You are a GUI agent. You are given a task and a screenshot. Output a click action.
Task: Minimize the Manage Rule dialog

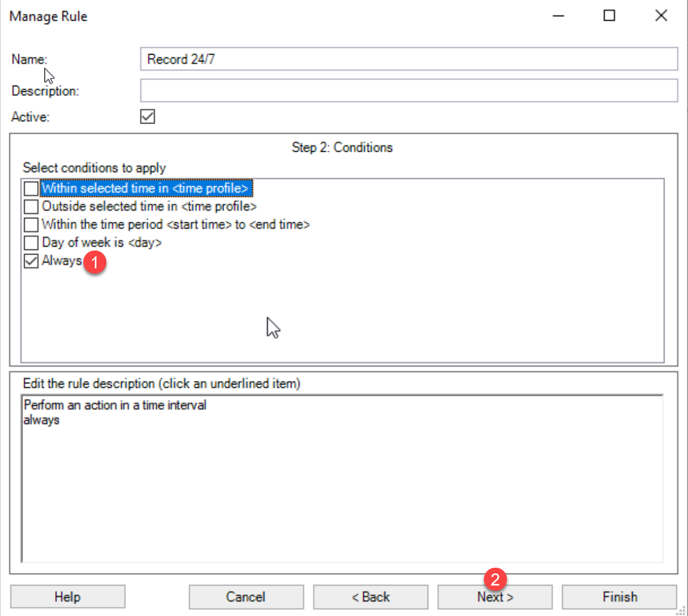558,16
